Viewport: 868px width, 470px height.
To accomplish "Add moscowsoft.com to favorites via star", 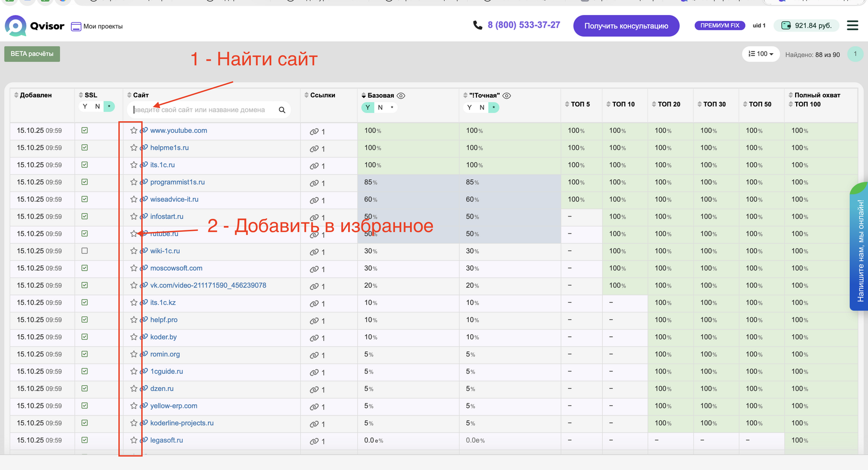I will tap(134, 268).
